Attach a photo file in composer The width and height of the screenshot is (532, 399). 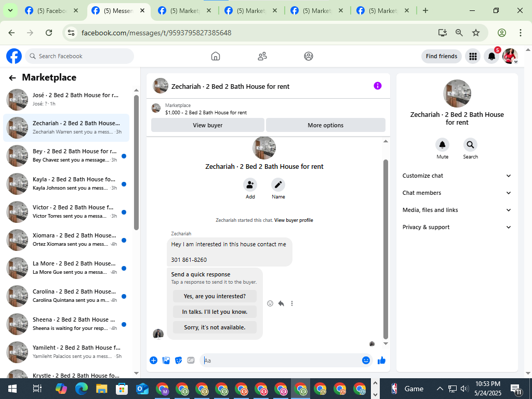[x=166, y=361]
